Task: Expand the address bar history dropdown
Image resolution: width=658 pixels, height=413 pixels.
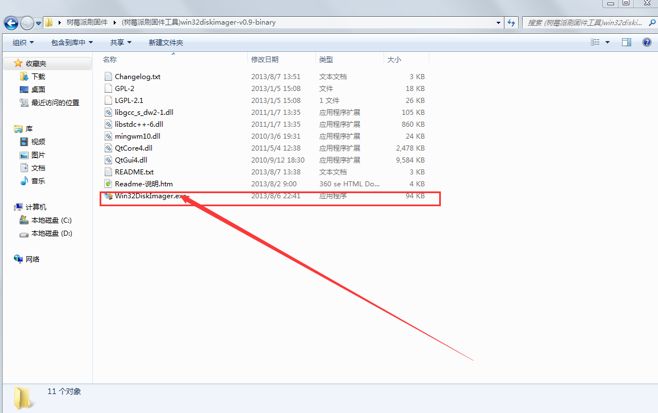Action: (x=498, y=23)
